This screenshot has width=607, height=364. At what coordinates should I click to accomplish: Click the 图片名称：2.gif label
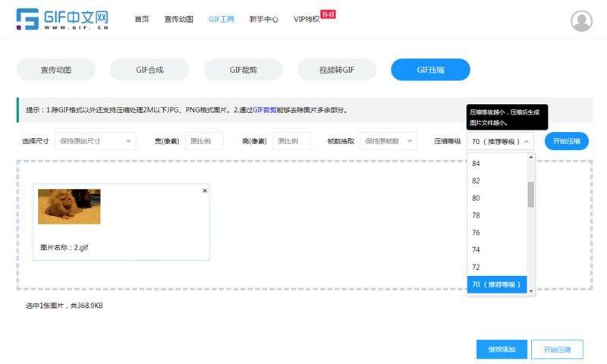[x=64, y=247]
